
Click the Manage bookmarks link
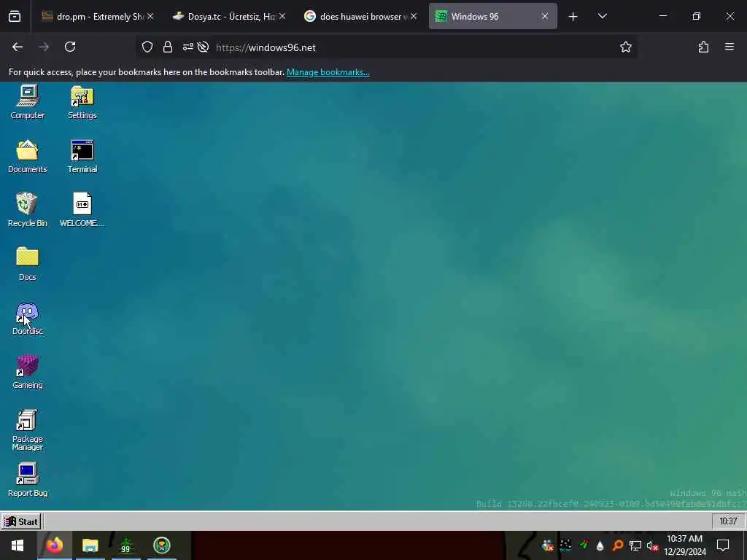coord(328,72)
